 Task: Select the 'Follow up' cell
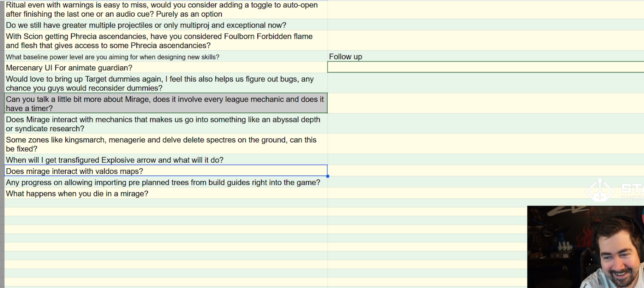(x=486, y=56)
